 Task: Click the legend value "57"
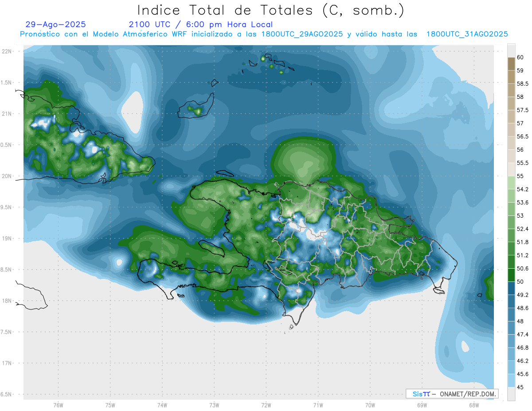[x=520, y=123]
